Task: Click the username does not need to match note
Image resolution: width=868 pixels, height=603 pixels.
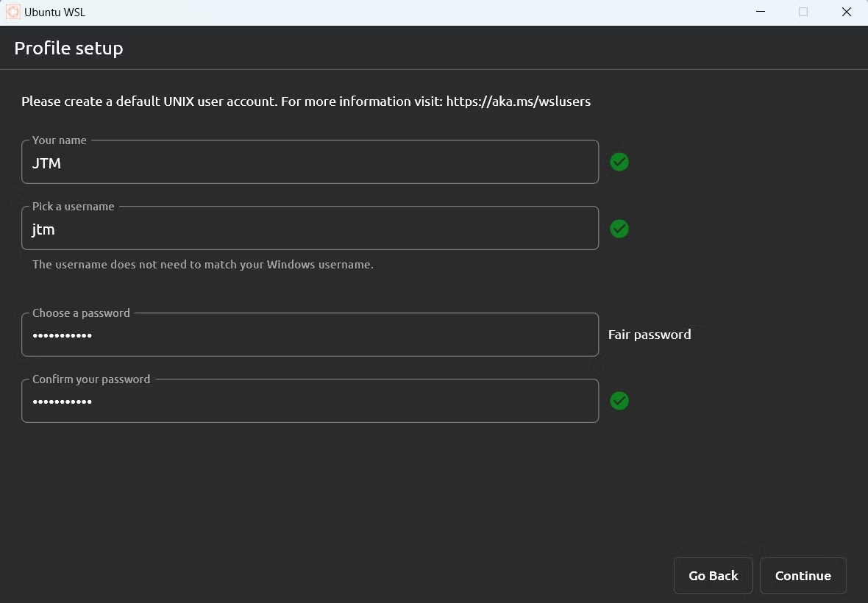Action: click(x=202, y=265)
